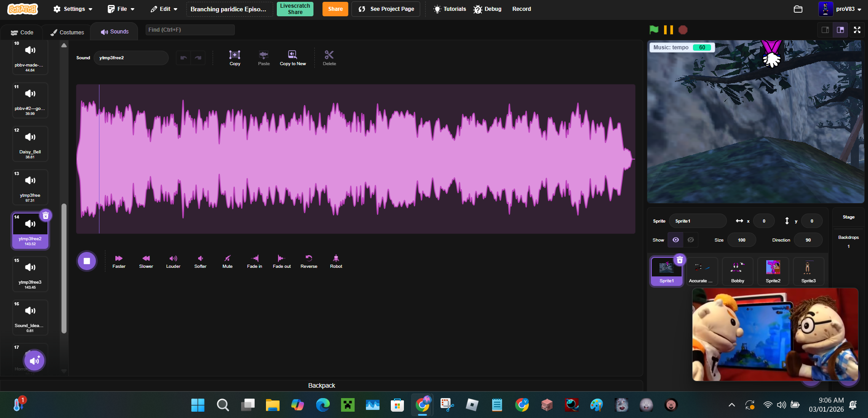Click the Scratch logo
868x418 pixels.
click(x=23, y=9)
